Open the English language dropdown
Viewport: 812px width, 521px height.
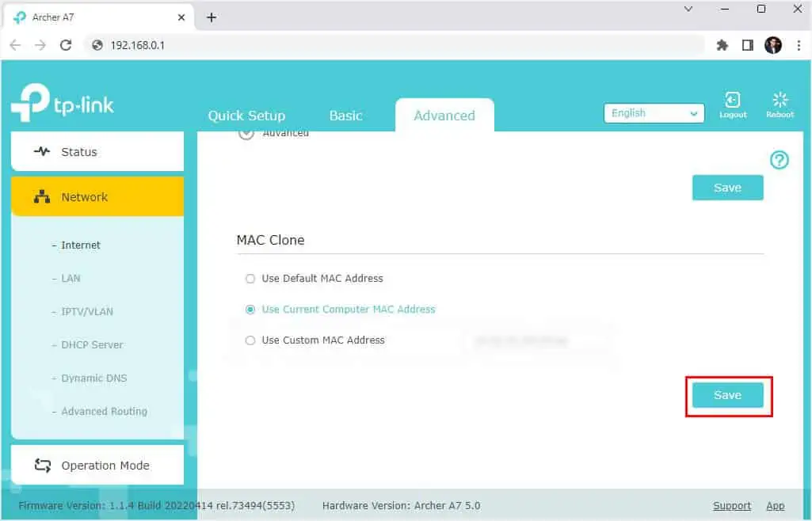[654, 112]
